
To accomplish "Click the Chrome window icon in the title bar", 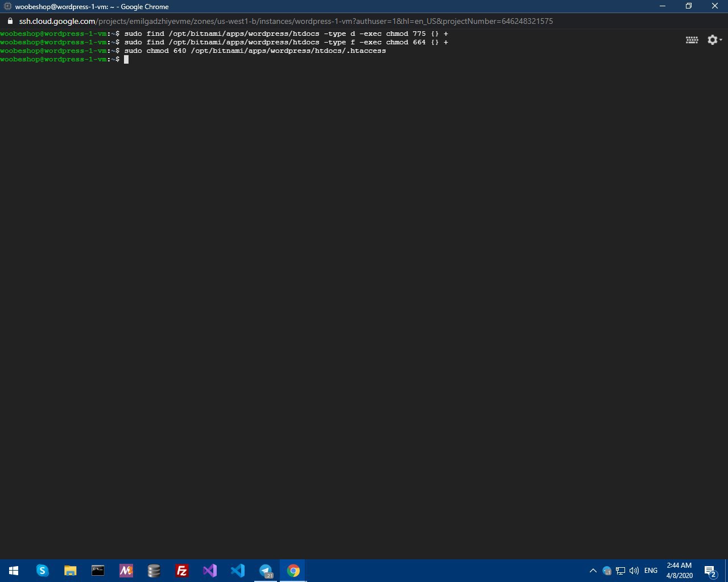I will pos(8,6).
